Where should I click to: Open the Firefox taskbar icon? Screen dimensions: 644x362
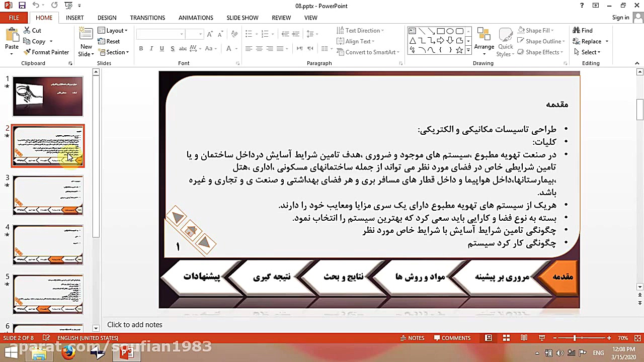click(x=68, y=353)
